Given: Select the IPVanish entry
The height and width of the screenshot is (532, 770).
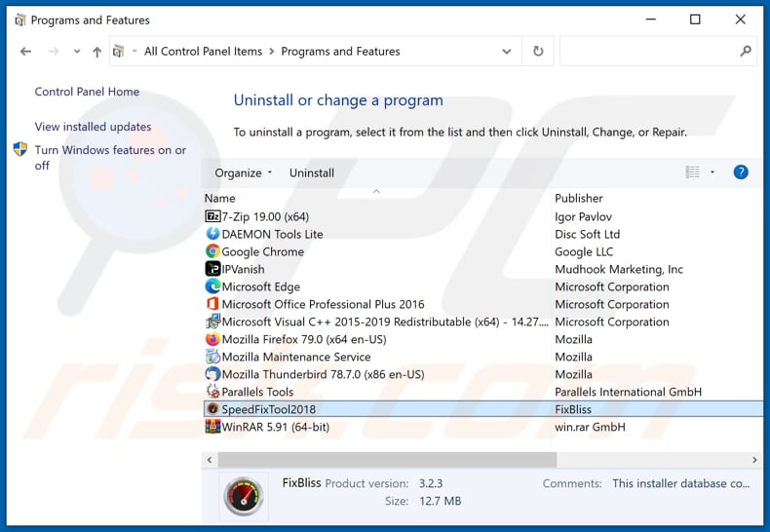Looking at the screenshot, I should click(243, 269).
